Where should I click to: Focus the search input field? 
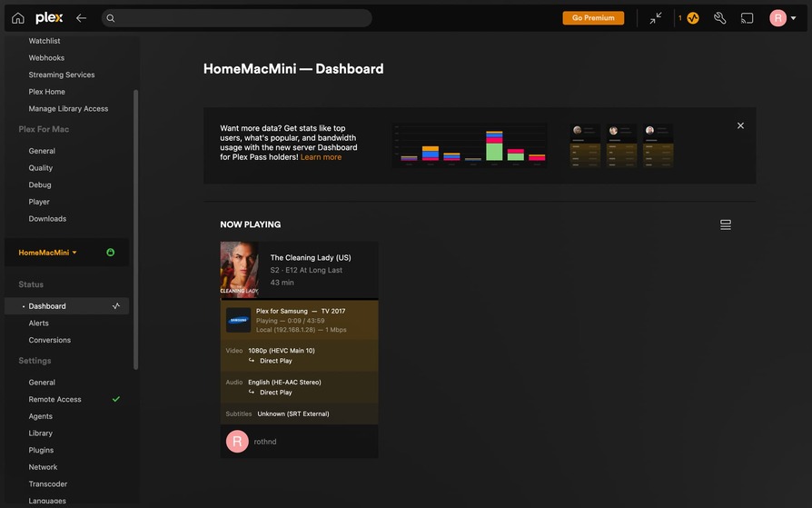(x=237, y=18)
